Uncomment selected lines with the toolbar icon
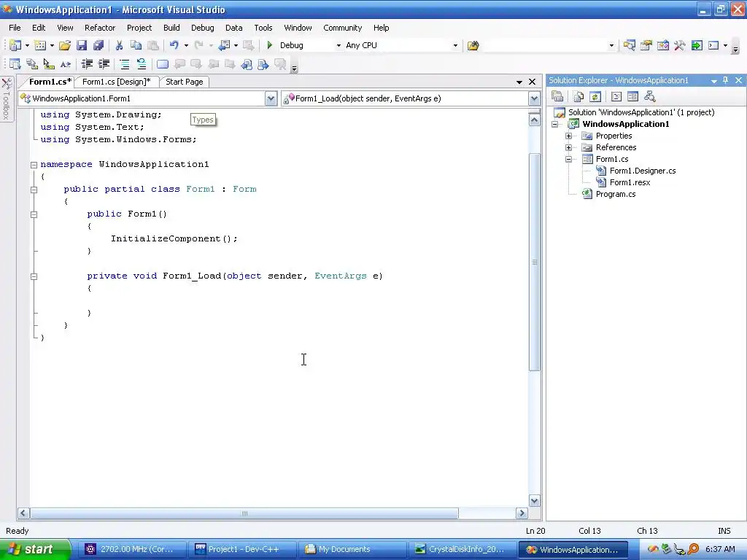The image size is (747, 560). (x=141, y=64)
